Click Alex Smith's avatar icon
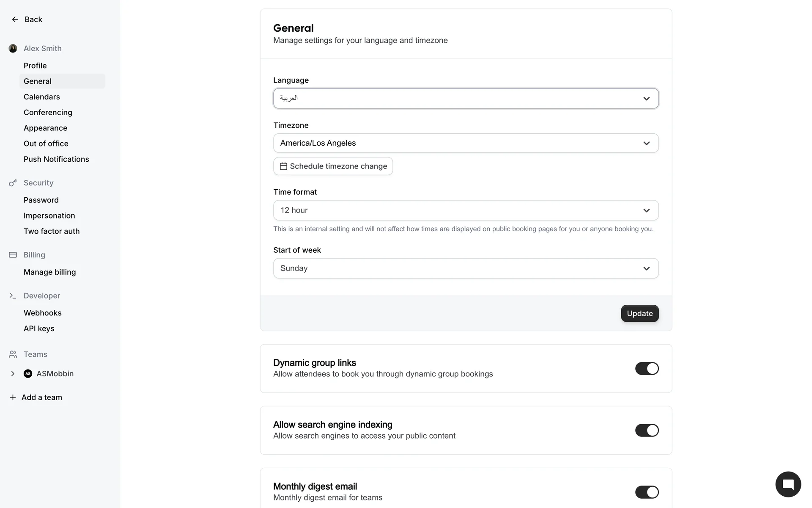The height and width of the screenshot is (508, 812). [x=13, y=48]
